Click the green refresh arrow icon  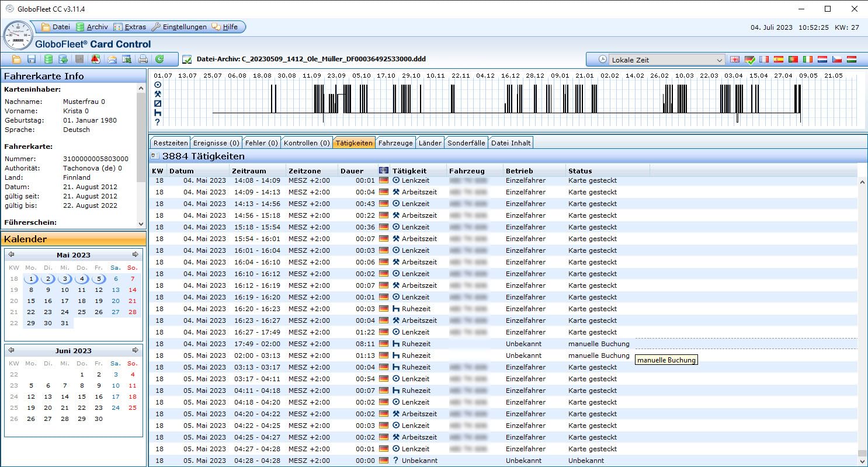point(159,59)
